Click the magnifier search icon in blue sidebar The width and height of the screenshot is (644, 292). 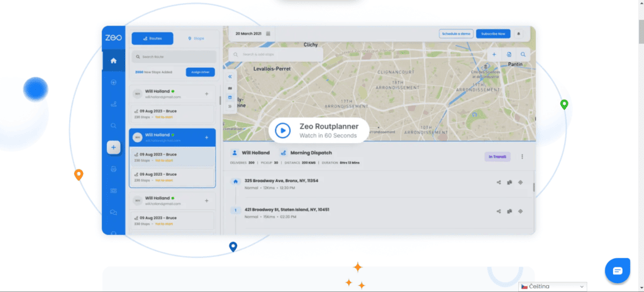pos(113,126)
